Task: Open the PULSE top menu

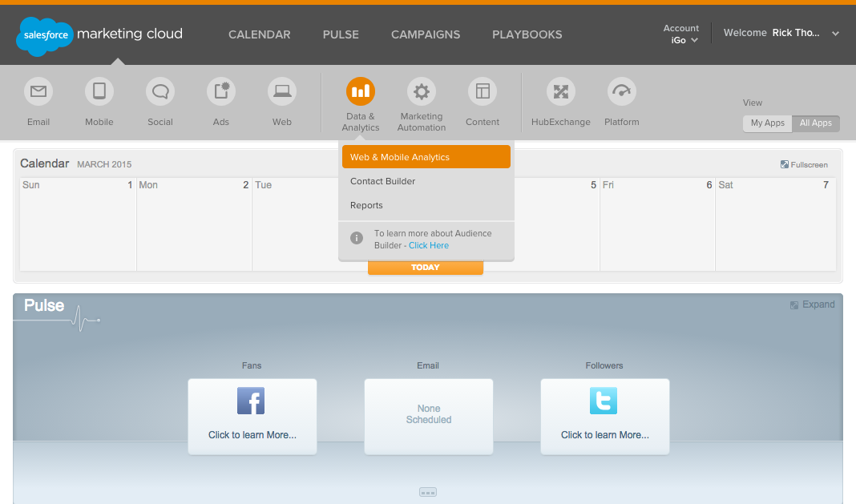Action: point(341,34)
